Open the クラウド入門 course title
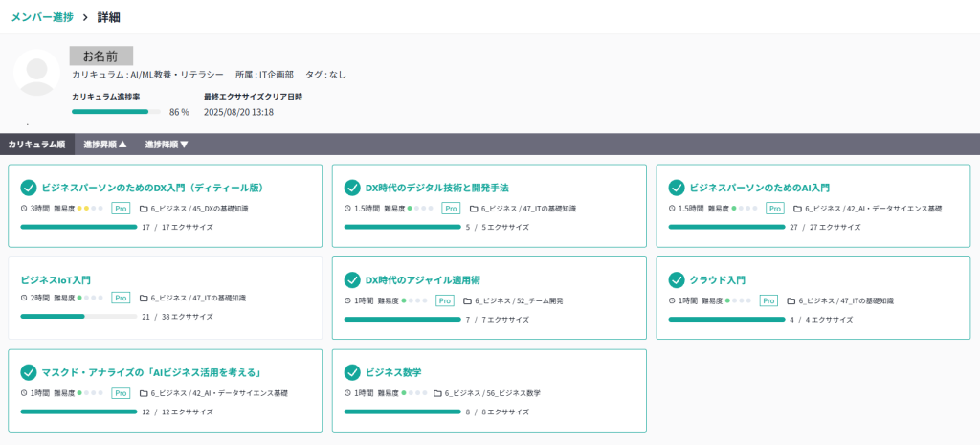980x445 pixels. tap(718, 280)
